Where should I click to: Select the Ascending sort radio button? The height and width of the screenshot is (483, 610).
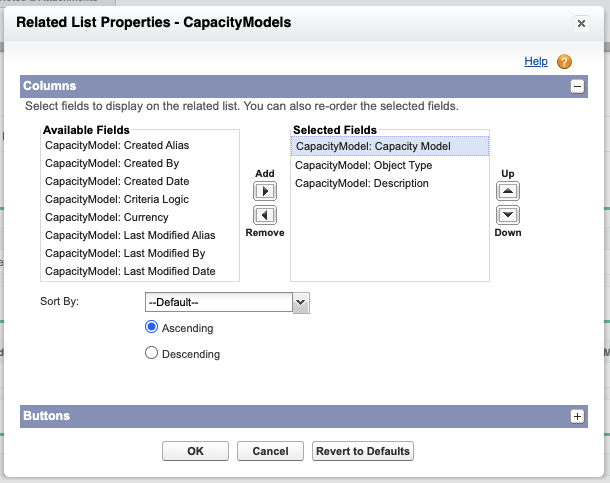(151, 327)
